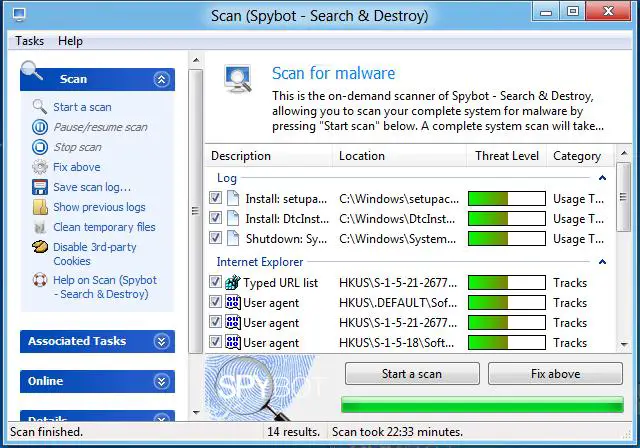This screenshot has width=640, height=448.
Task: Uncheck User agent HKUS\S-1-5-21-2677 checkbox
Action: point(215,322)
